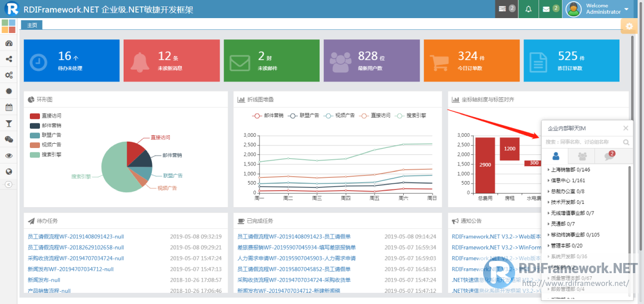Viewport: 644px width, 304px height.
Task: Expand 信息中心 department in the IM panel
Action: coord(567,180)
